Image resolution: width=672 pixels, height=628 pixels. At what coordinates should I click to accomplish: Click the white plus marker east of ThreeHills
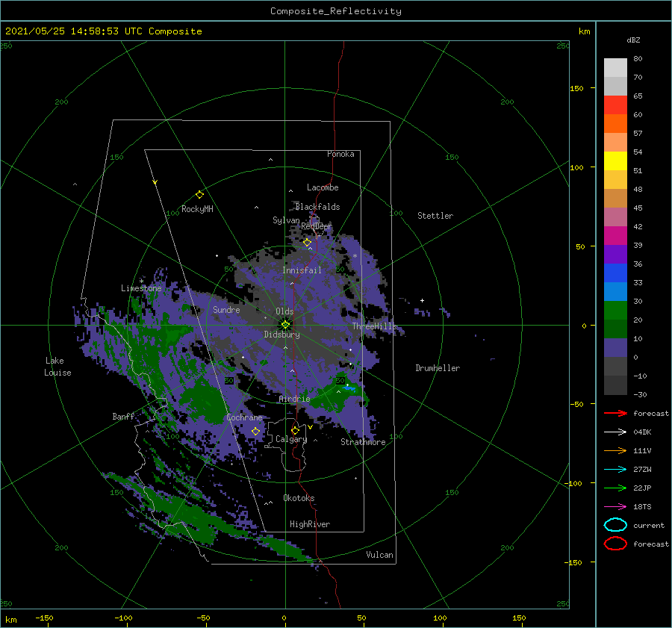click(422, 300)
